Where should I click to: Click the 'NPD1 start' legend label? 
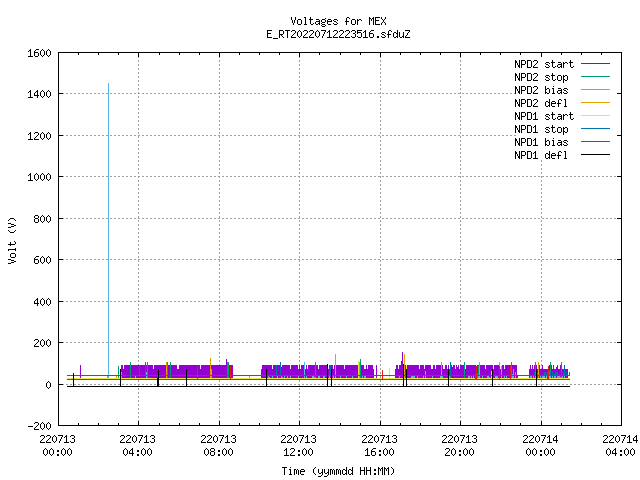click(x=544, y=116)
